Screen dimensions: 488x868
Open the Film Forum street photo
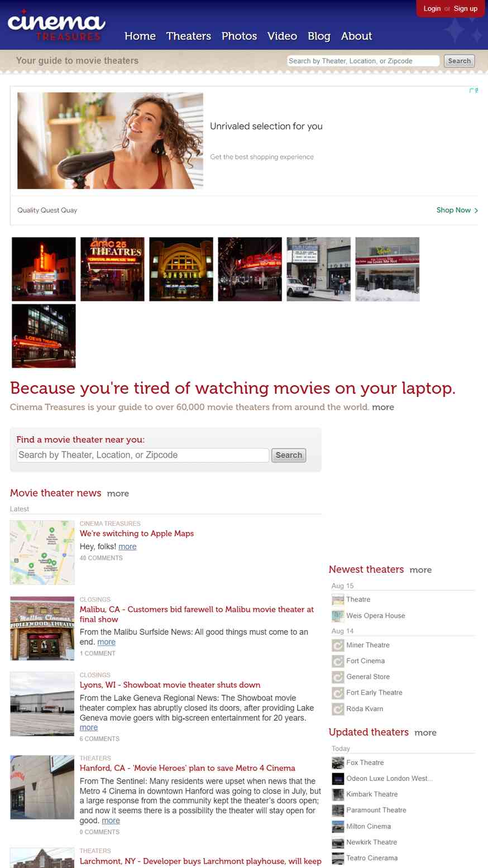tap(319, 269)
